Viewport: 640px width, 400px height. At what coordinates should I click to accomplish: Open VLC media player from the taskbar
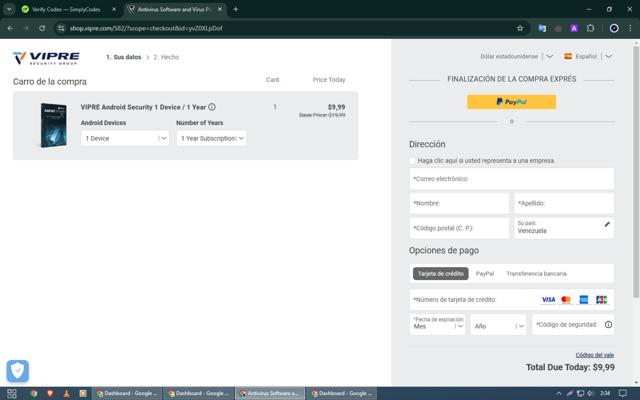(67, 393)
